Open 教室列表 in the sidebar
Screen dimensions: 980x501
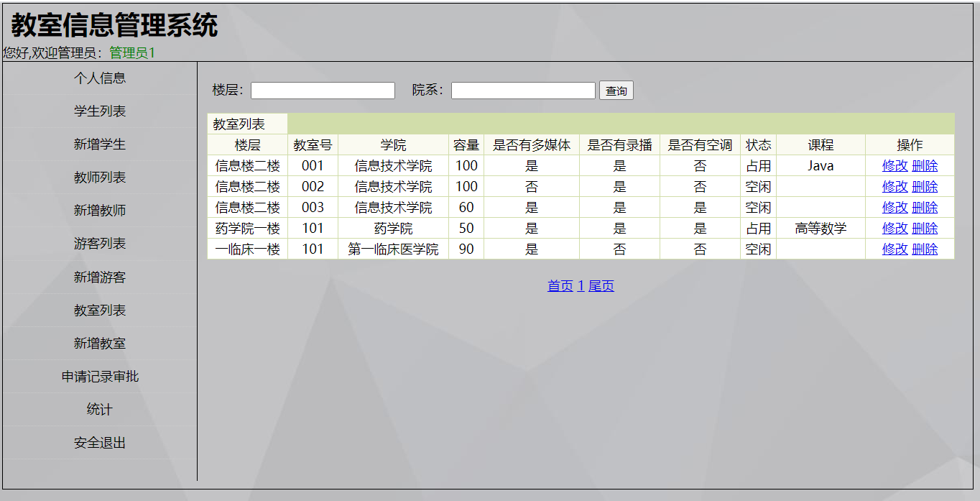click(x=100, y=311)
